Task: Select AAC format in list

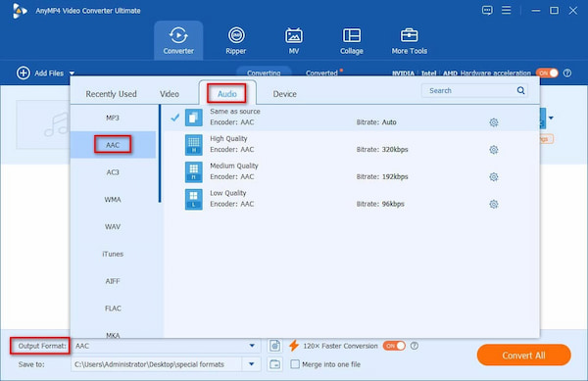Action: point(113,145)
